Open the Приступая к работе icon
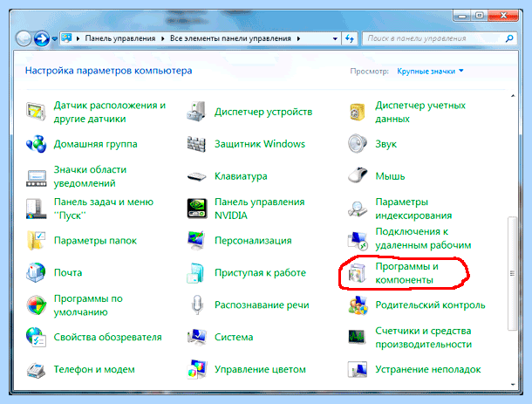Image resolution: width=532 pixels, height=404 pixels. (195, 272)
